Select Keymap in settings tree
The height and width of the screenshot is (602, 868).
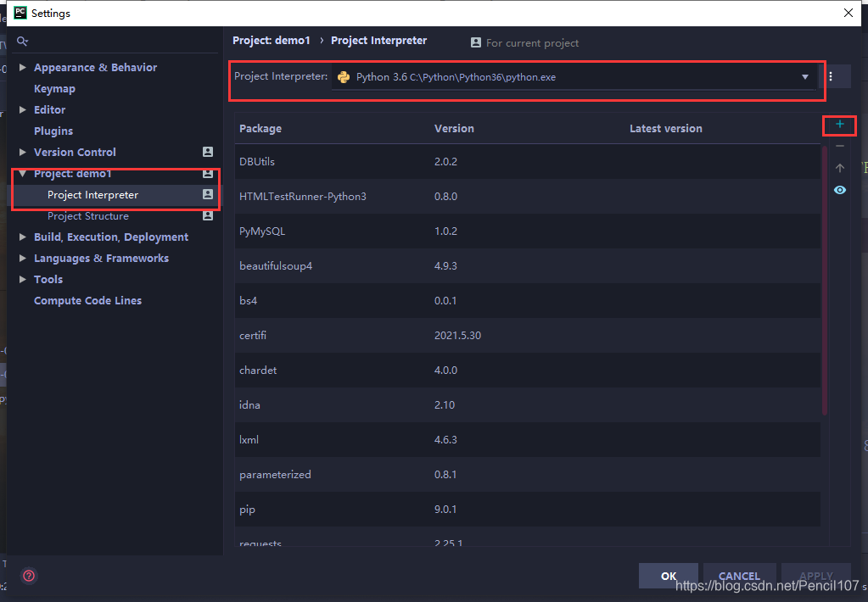pos(54,88)
